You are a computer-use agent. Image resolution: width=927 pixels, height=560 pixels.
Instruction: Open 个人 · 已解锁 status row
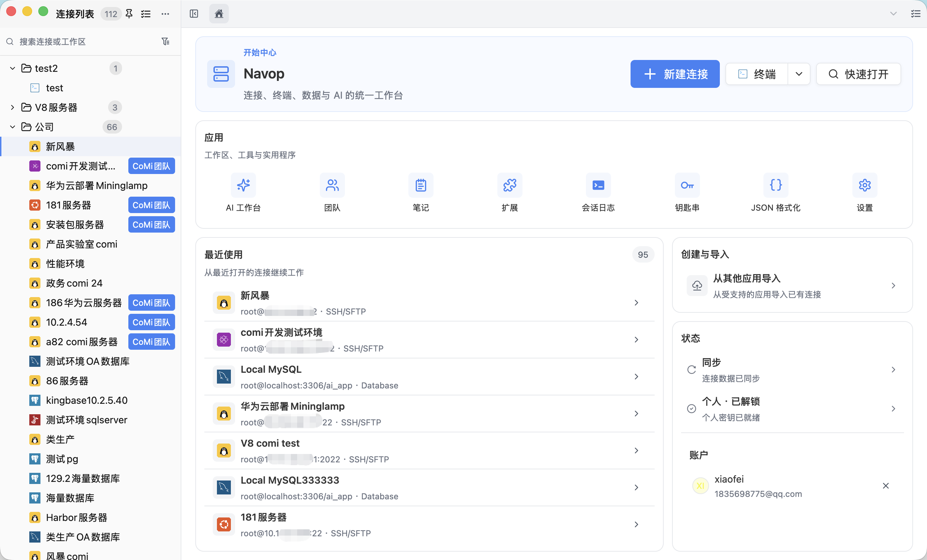point(792,409)
